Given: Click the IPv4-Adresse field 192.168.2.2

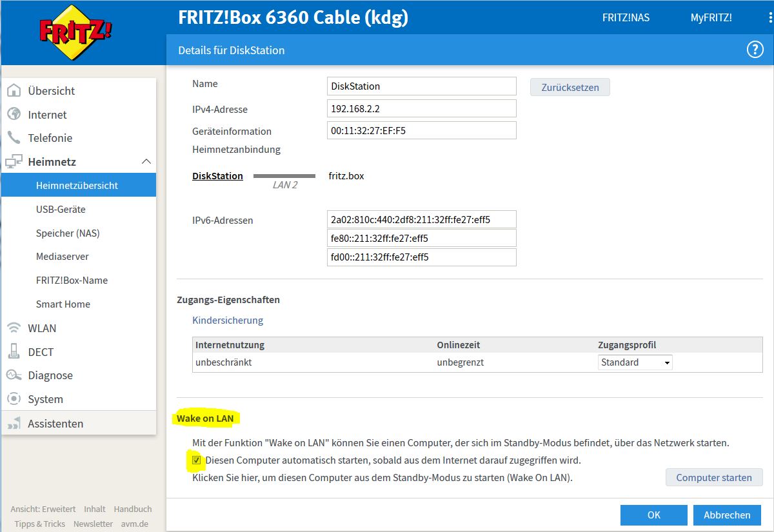Looking at the screenshot, I should point(422,108).
